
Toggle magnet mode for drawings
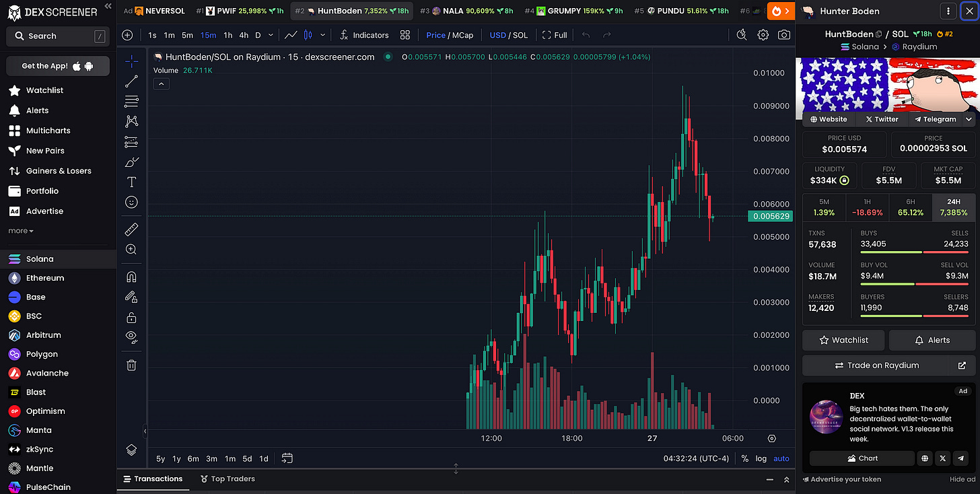pos(131,277)
